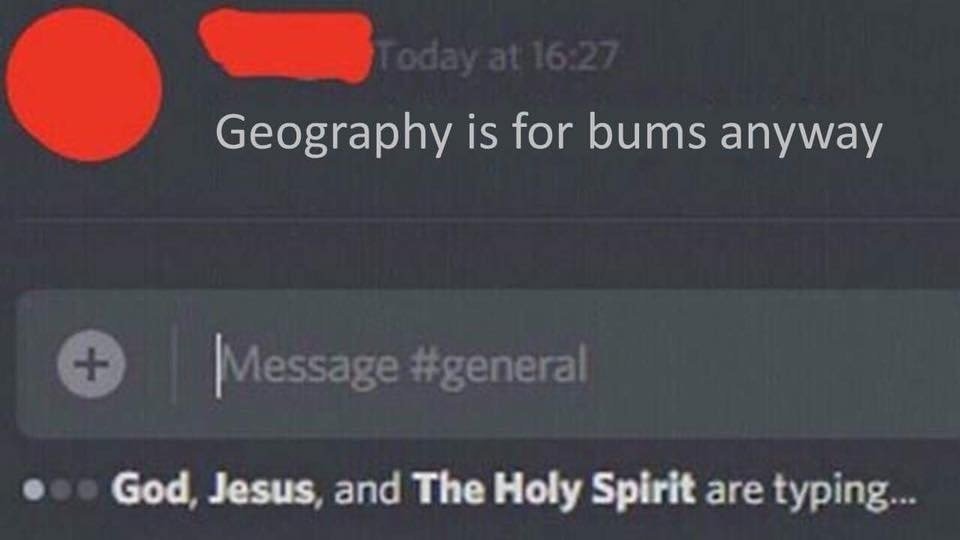Click the bold name Jesus
This screenshot has width=960, height=540.
[261, 489]
